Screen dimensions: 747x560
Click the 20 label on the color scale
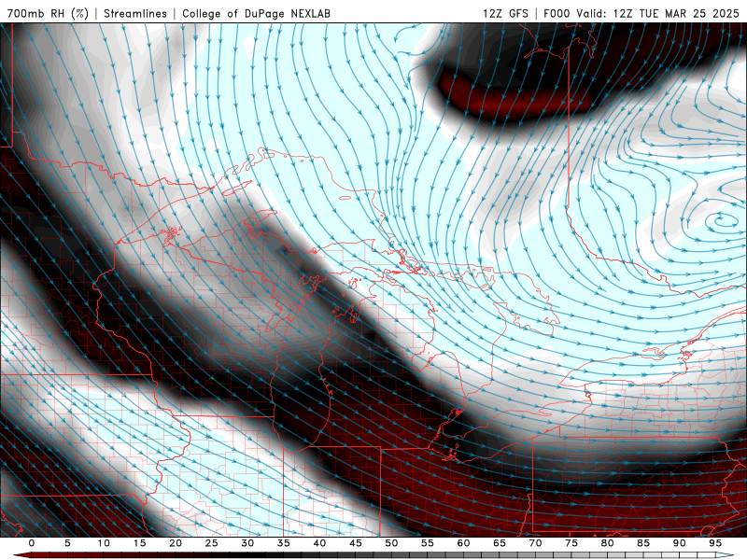(176, 543)
